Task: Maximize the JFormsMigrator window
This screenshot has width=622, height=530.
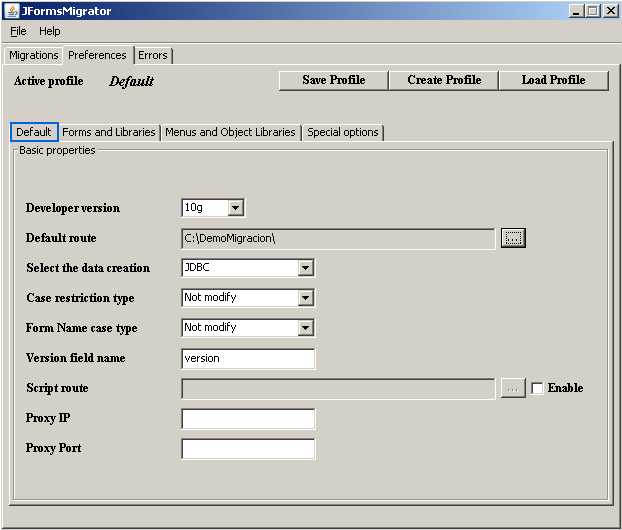Action: 593,11
